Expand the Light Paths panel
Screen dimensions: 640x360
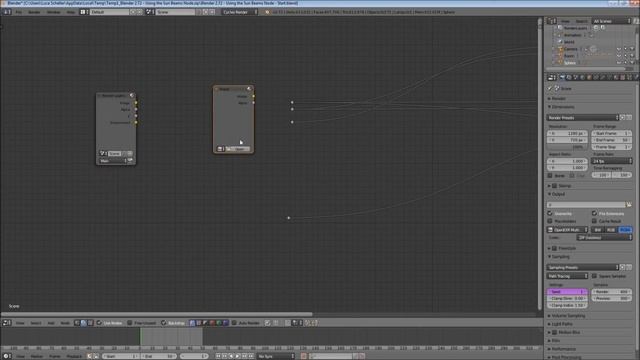point(562,324)
